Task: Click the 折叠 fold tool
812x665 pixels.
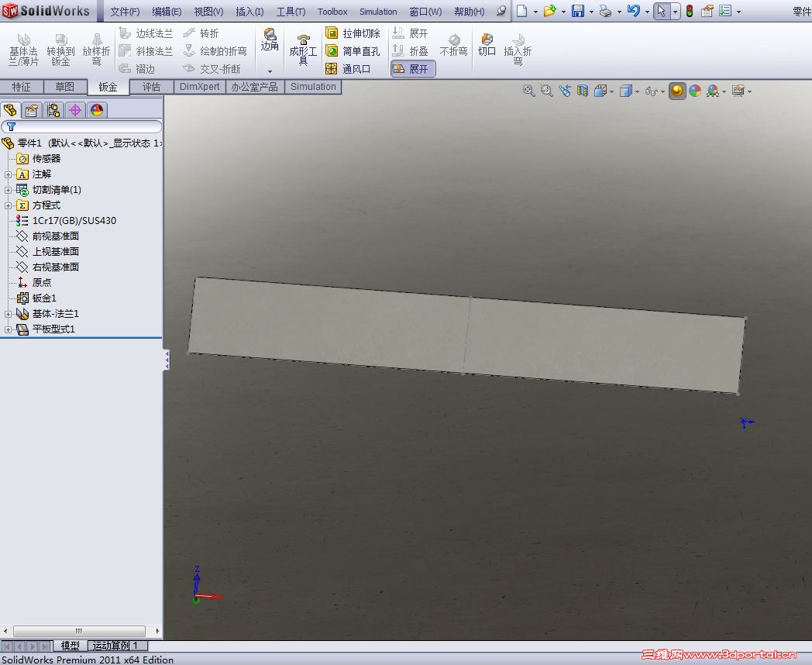Action: click(410, 50)
